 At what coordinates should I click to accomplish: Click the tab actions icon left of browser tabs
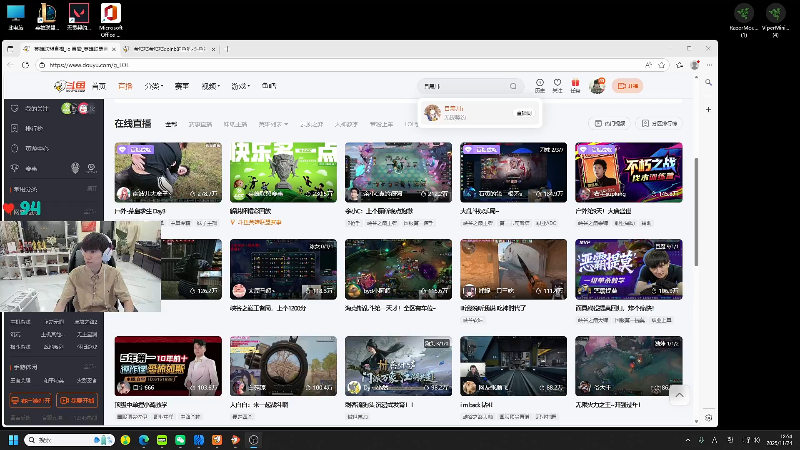point(10,49)
